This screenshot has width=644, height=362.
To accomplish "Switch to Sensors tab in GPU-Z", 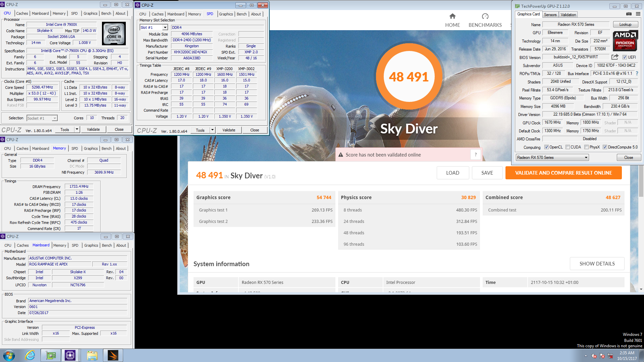I will coord(550,15).
